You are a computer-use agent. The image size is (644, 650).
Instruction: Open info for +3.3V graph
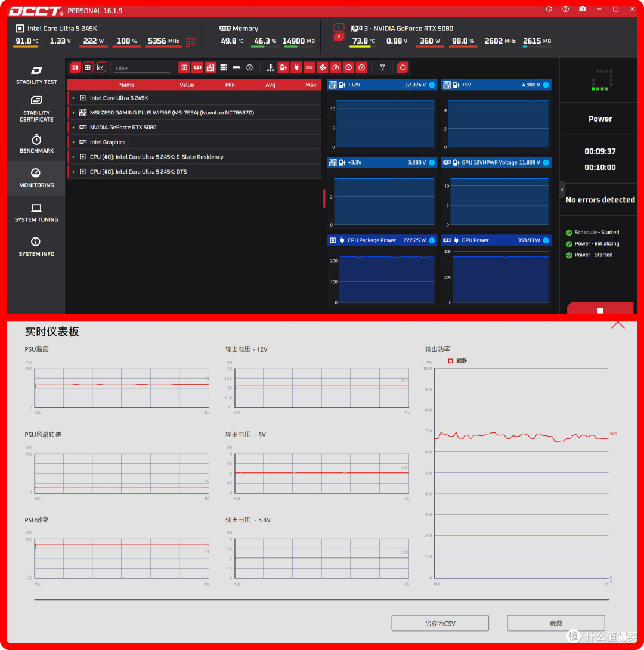pos(432,162)
